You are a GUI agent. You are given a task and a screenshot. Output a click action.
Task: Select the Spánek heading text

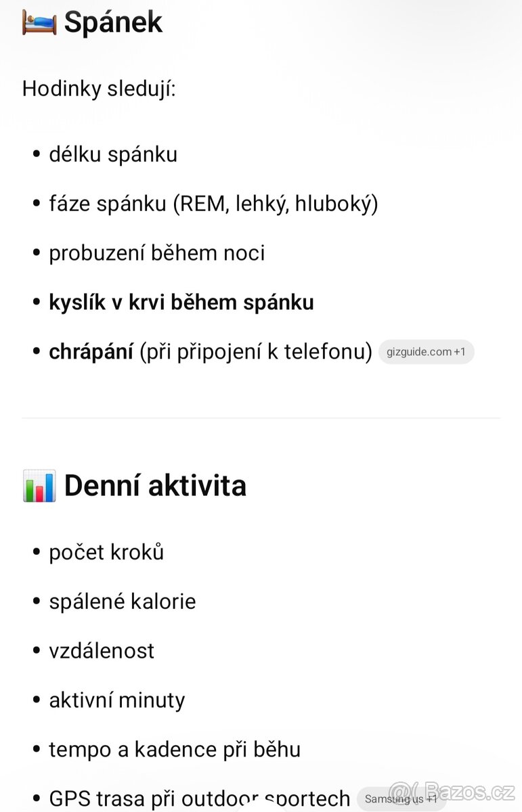(113, 22)
